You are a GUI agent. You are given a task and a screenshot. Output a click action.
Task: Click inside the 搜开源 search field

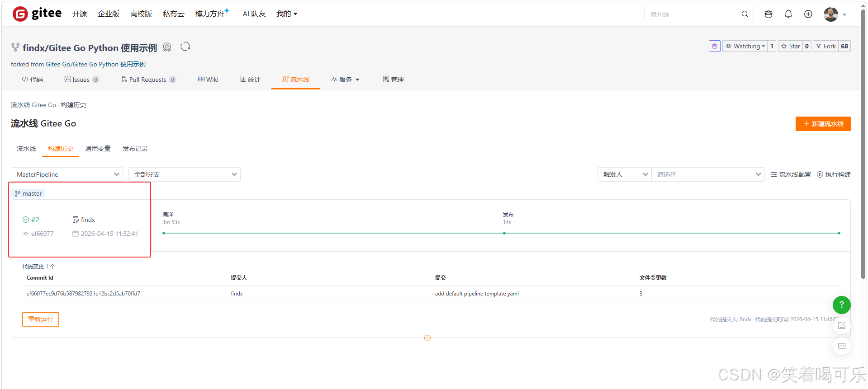coord(692,14)
